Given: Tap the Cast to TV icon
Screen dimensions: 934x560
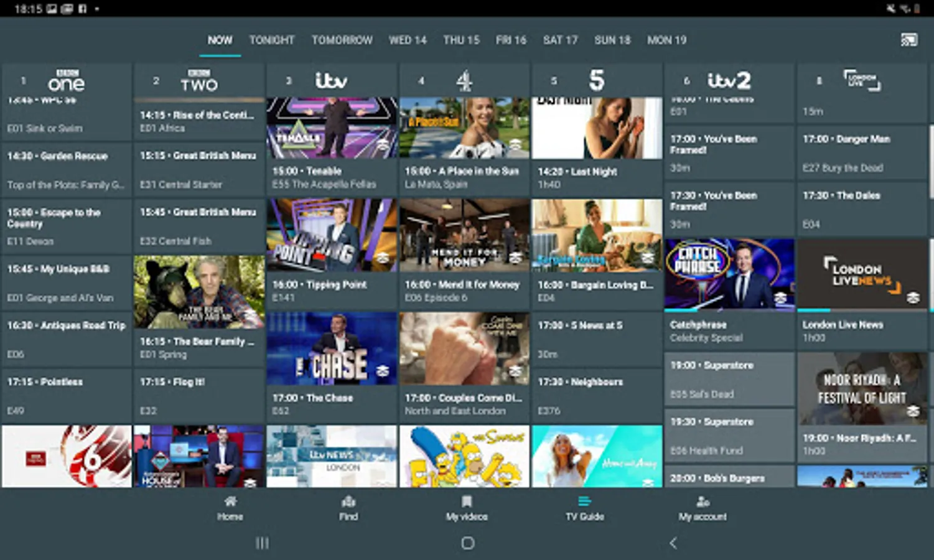Looking at the screenshot, I should [909, 40].
